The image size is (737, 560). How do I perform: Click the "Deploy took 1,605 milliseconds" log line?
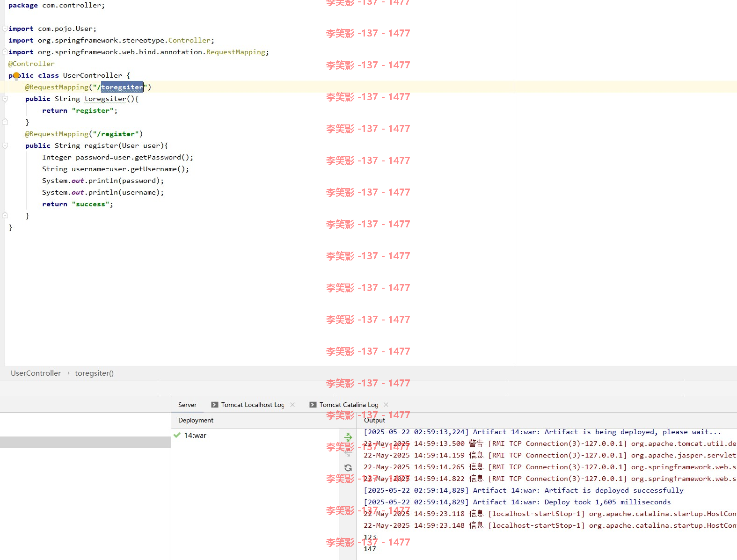pyautogui.click(x=518, y=502)
